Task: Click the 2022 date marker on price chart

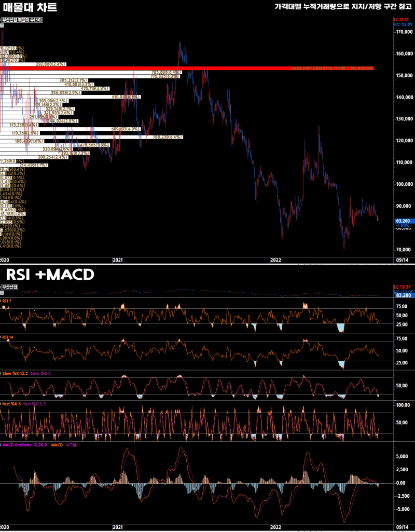Action: point(275,260)
